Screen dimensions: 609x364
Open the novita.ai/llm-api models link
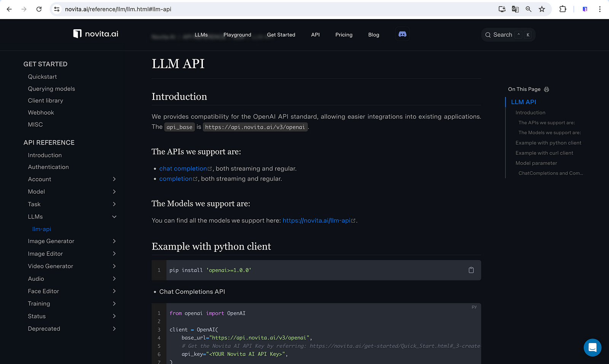click(x=316, y=221)
